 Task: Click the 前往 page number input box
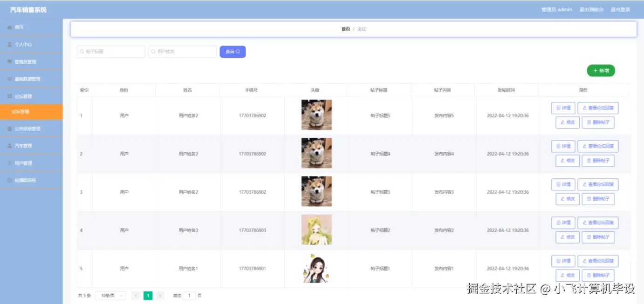click(189, 296)
